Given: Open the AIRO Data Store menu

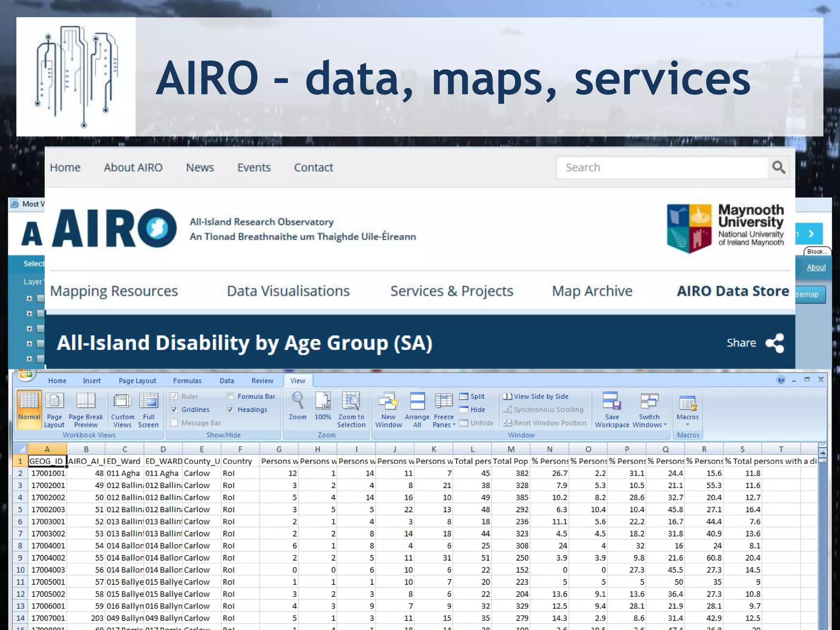Looking at the screenshot, I should click(x=733, y=291).
